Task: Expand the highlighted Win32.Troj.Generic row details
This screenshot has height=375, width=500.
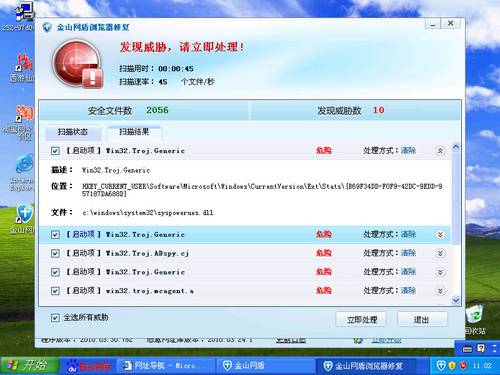Action: (440, 235)
